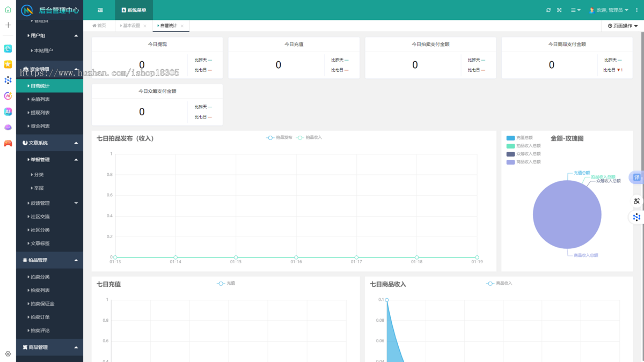644x362 pixels.
Task: Open the 页面操作 dropdown
Action: coord(623,26)
